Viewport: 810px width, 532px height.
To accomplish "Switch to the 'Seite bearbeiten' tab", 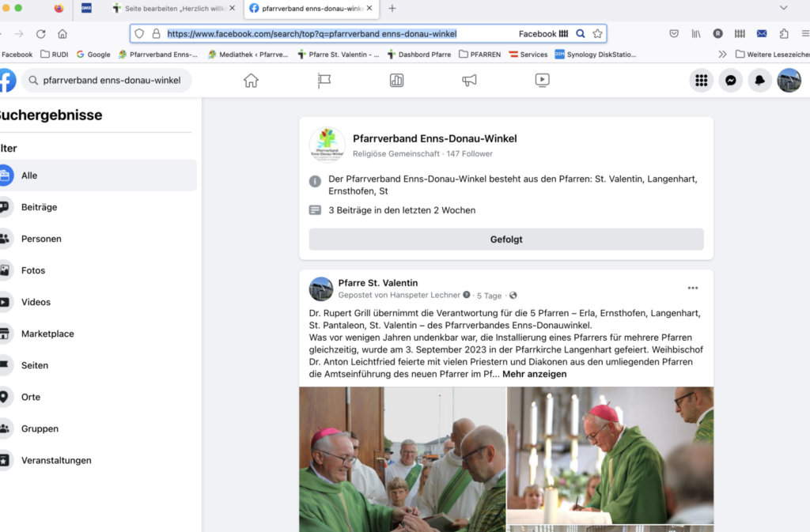I will tap(175, 8).
